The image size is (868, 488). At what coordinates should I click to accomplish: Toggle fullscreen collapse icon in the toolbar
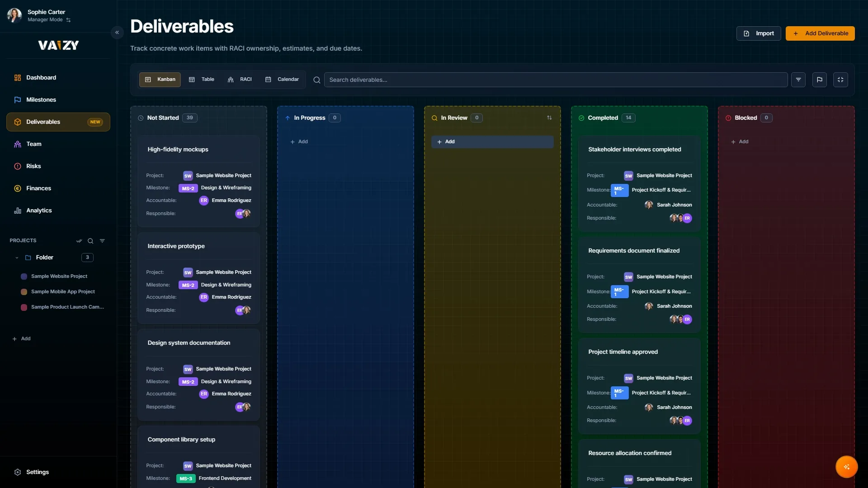(x=840, y=80)
